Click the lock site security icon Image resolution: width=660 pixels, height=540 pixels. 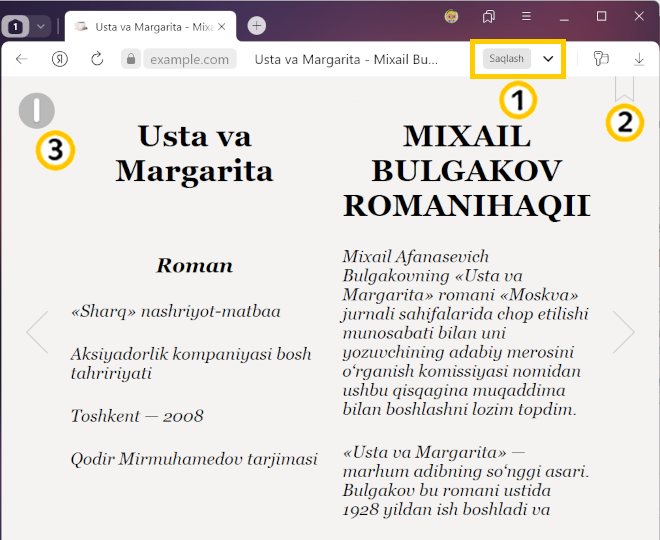click(x=130, y=59)
